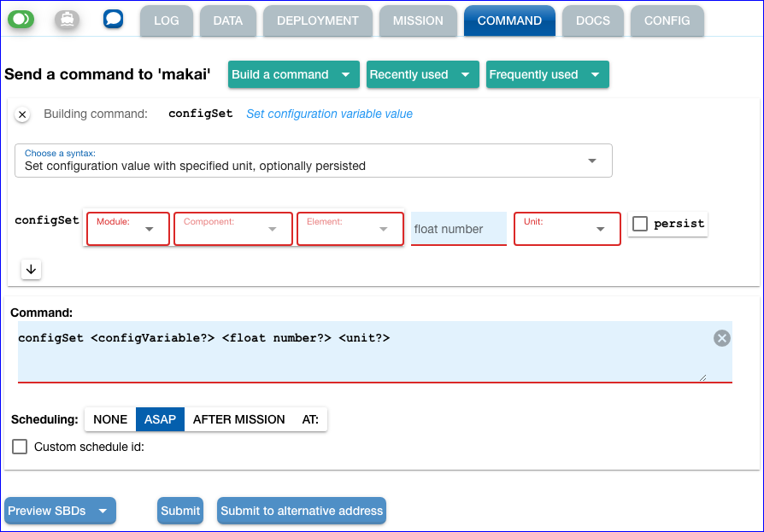Image resolution: width=764 pixels, height=532 pixels.
Task: Expand the Unit dropdown
Action: pyautogui.click(x=567, y=229)
